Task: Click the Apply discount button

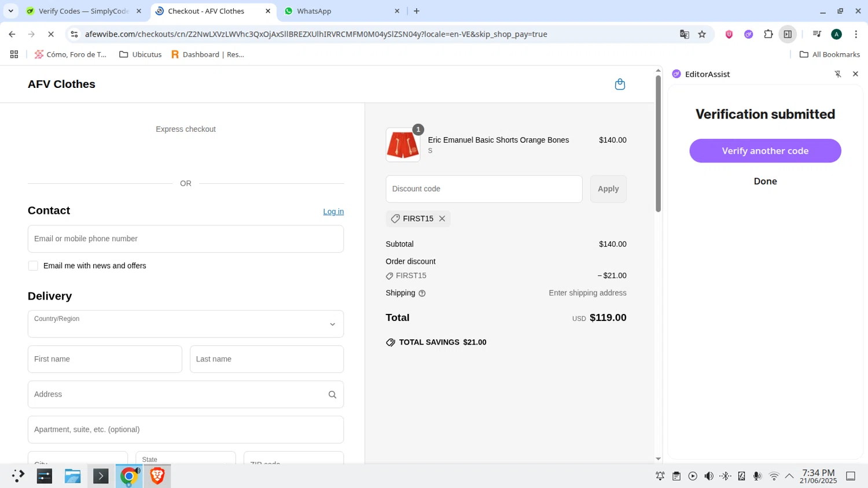Action: tap(608, 189)
